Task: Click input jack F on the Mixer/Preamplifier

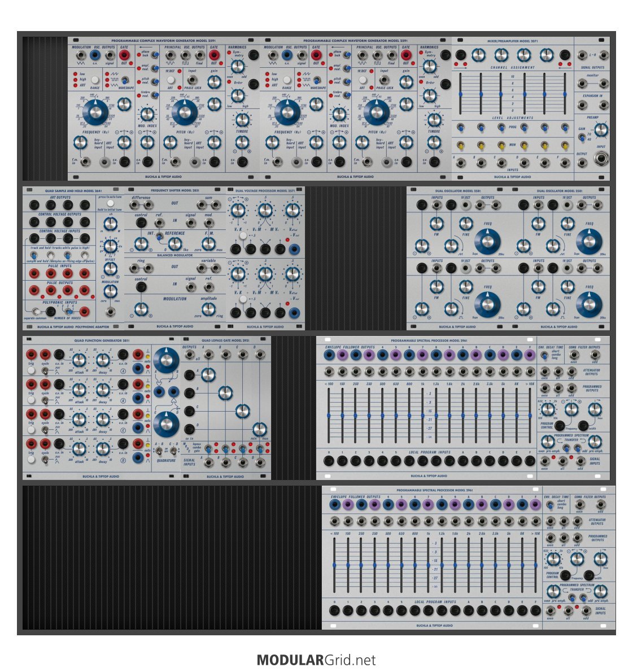Action: [x=565, y=163]
